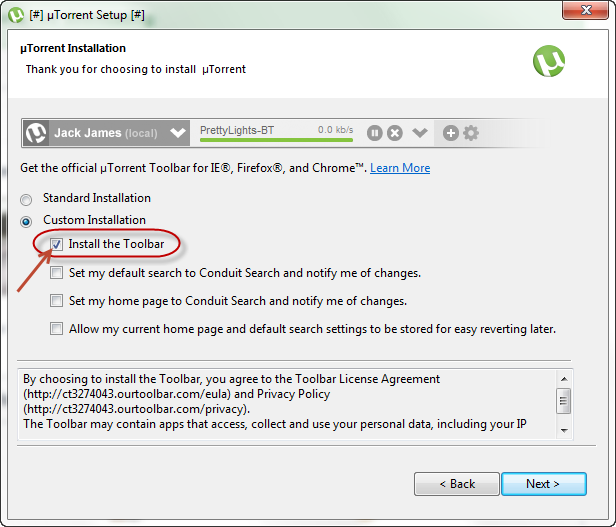This screenshot has width=616, height=527.
Task: Click the µTorrent Installation heading
Action: click(x=73, y=48)
